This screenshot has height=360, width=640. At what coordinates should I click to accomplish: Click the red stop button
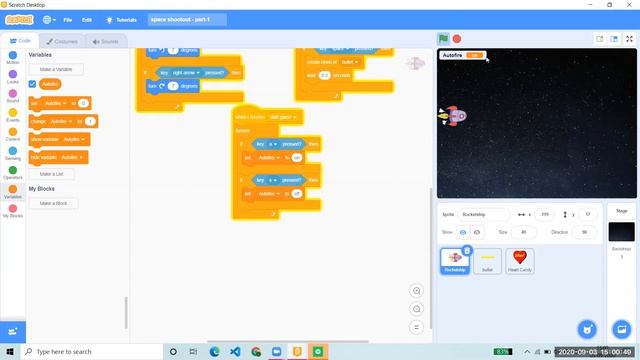coord(457,39)
